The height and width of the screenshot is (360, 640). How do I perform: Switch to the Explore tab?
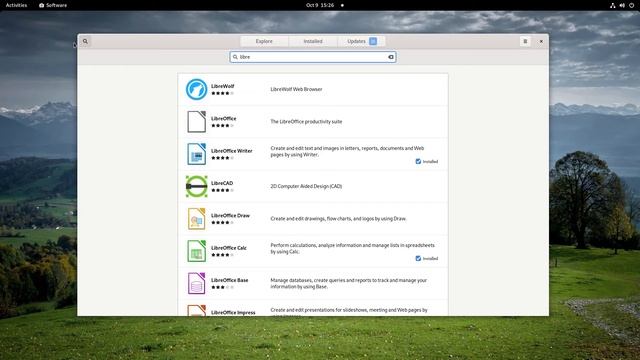[264, 41]
